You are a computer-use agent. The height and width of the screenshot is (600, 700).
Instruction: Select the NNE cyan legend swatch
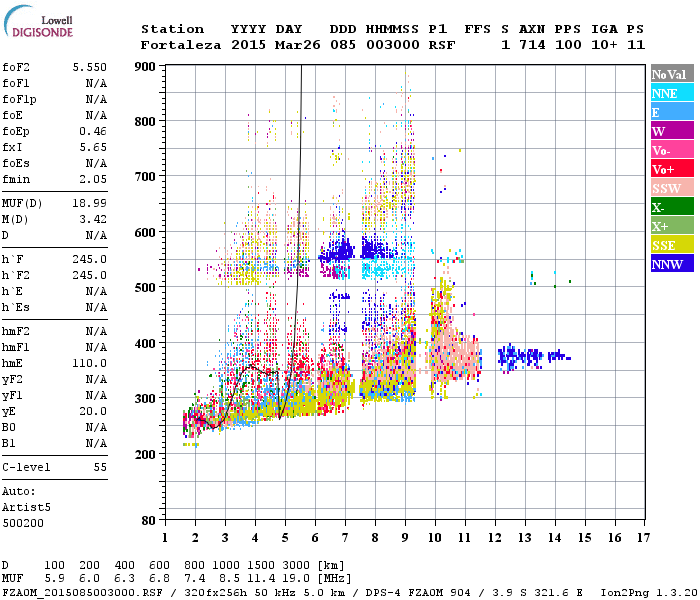click(x=672, y=93)
